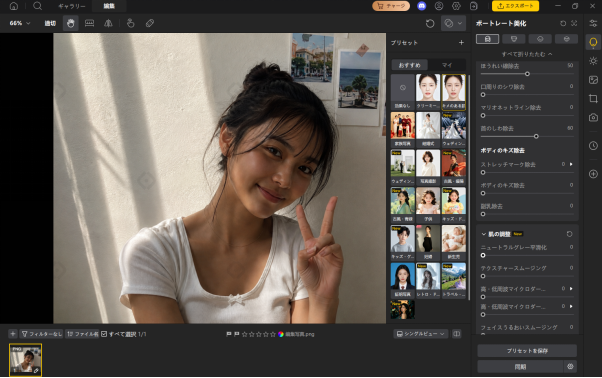Go to the home screen icon
The width and height of the screenshot is (602, 378).
pyautogui.click(x=14, y=6)
